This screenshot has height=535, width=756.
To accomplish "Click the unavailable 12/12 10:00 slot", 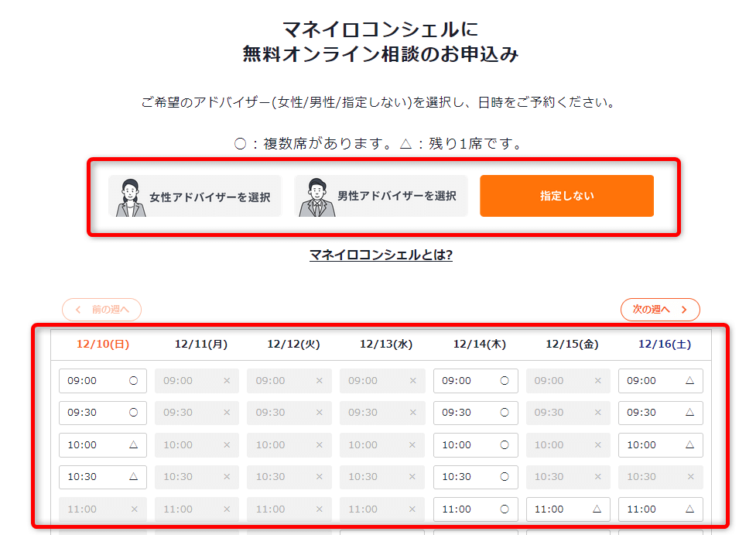I will pyautogui.click(x=289, y=444).
